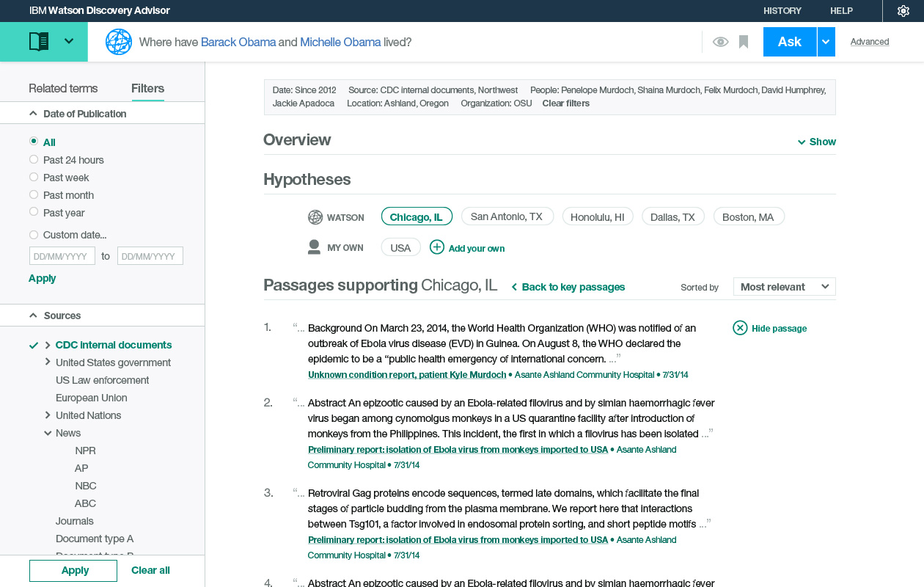Viewport: 924px width, 587px height.
Task: Switch to the Related terms tab
Action: (x=63, y=88)
